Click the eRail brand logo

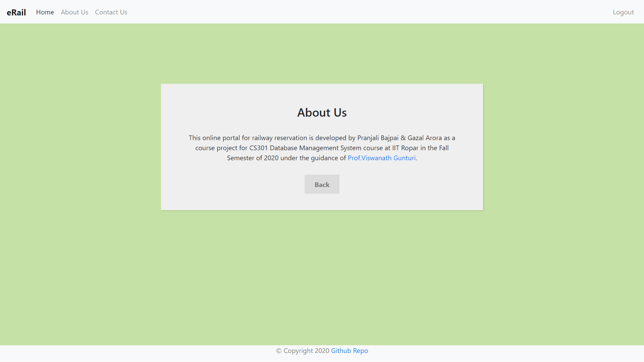pyautogui.click(x=16, y=12)
